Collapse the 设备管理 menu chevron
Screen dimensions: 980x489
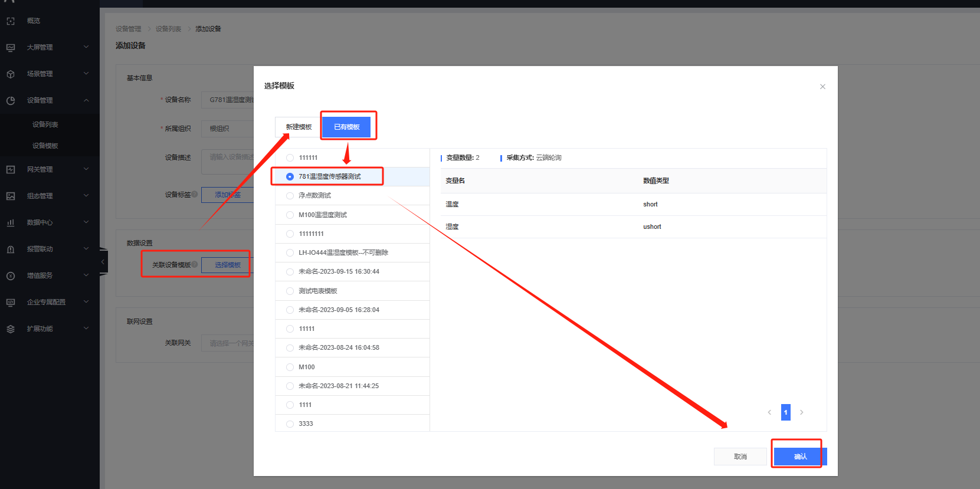coord(86,100)
